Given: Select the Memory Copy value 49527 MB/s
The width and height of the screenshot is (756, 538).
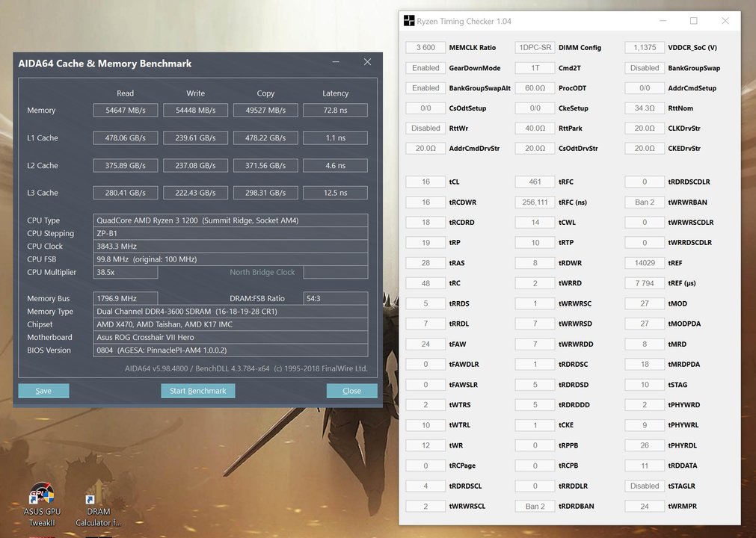Looking at the screenshot, I should click(265, 111).
